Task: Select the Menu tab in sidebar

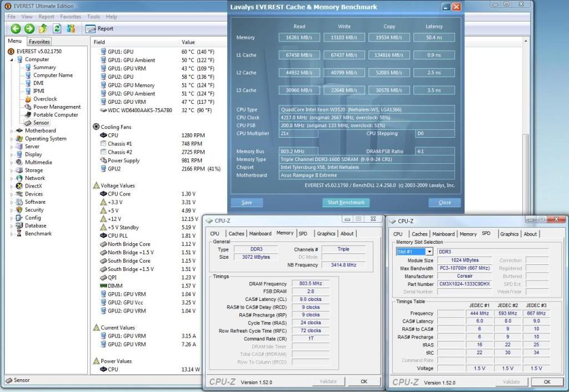Action: click(15, 41)
